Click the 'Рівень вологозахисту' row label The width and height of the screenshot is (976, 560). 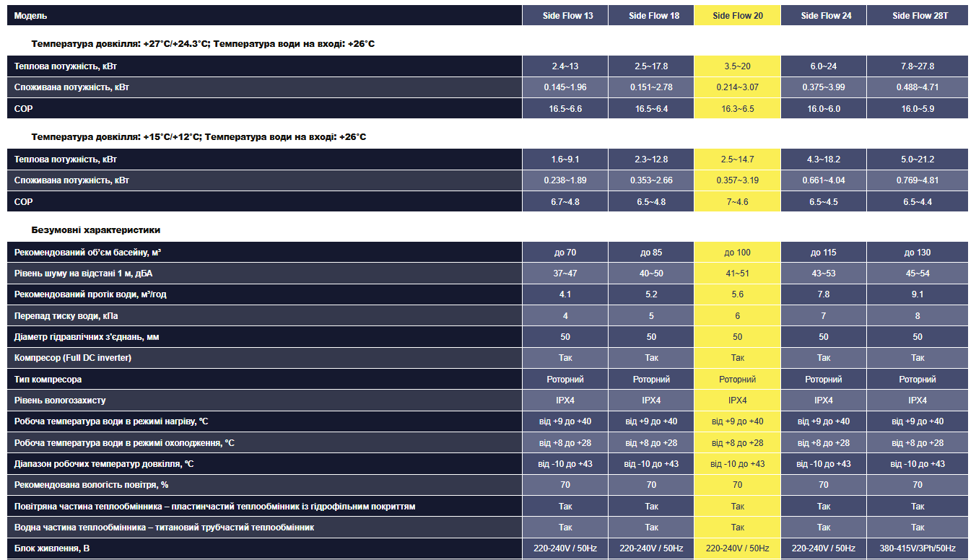pyautogui.click(x=60, y=401)
